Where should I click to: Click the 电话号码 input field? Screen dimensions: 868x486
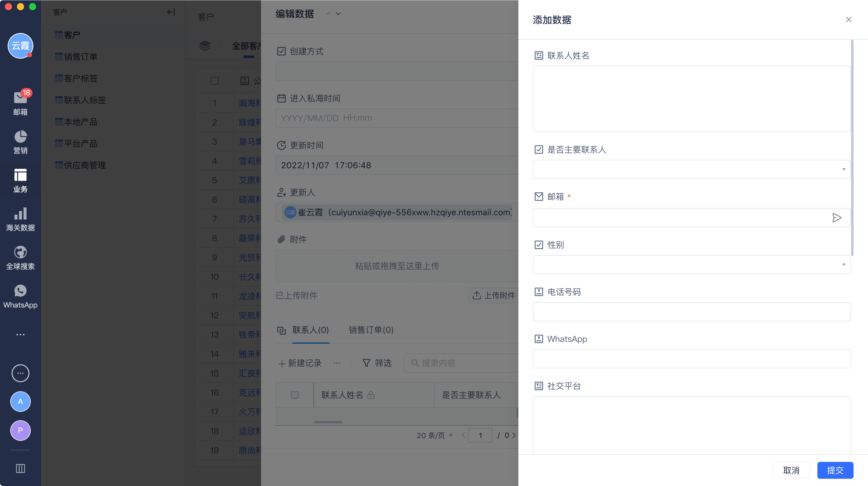pos(691,312)
